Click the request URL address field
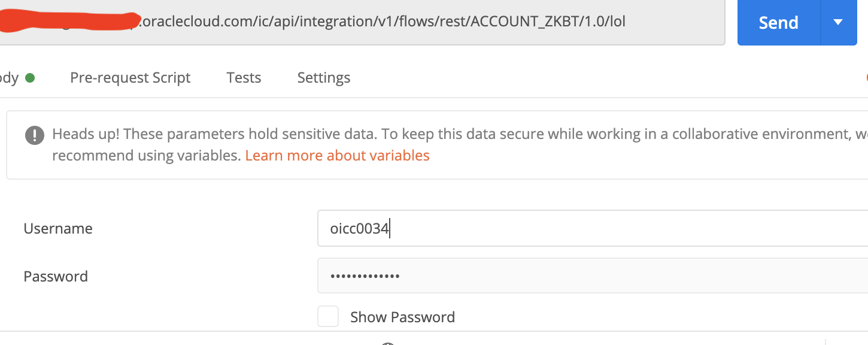 tap(670, 22)
